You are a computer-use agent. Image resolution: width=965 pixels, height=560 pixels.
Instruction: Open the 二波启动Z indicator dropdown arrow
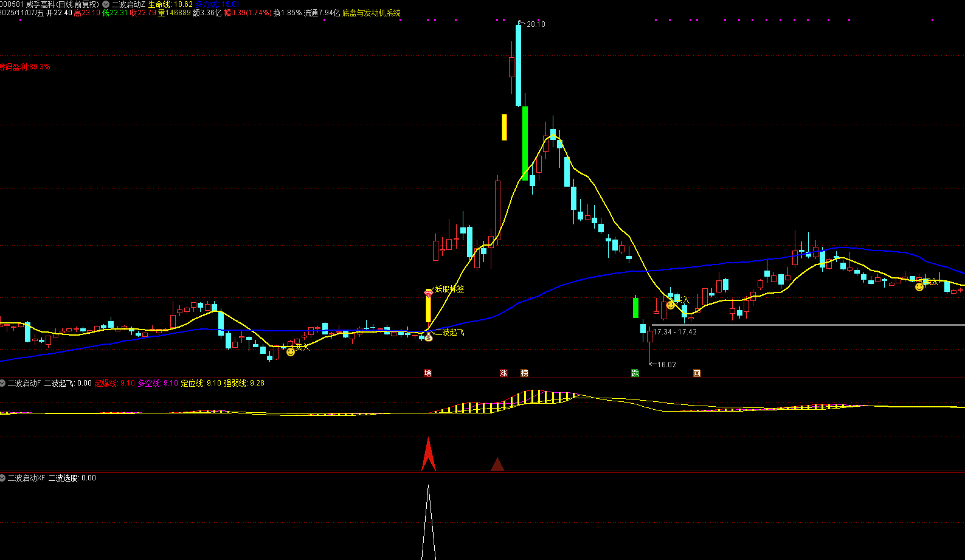click(x=106, y=4)
